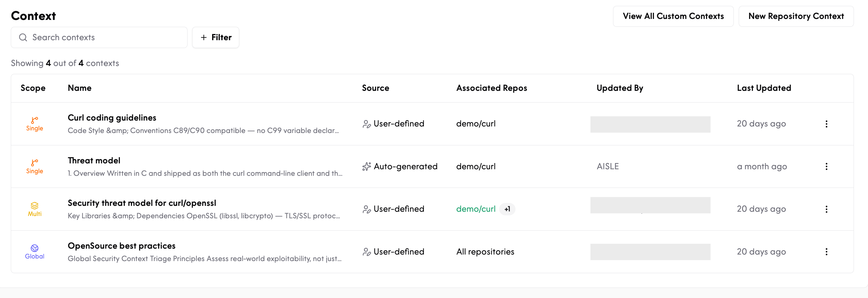Add a Filter to the contexts list

pos(216,37)
